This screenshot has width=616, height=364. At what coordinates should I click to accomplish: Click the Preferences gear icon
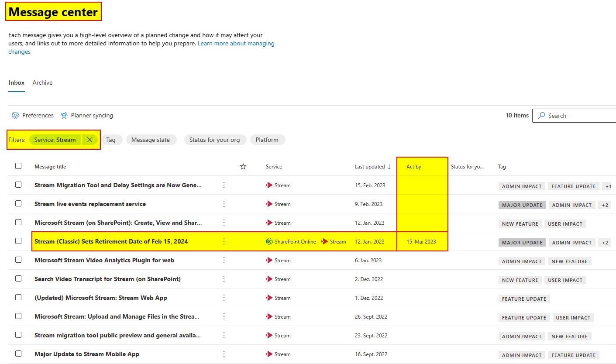(15, 115)
